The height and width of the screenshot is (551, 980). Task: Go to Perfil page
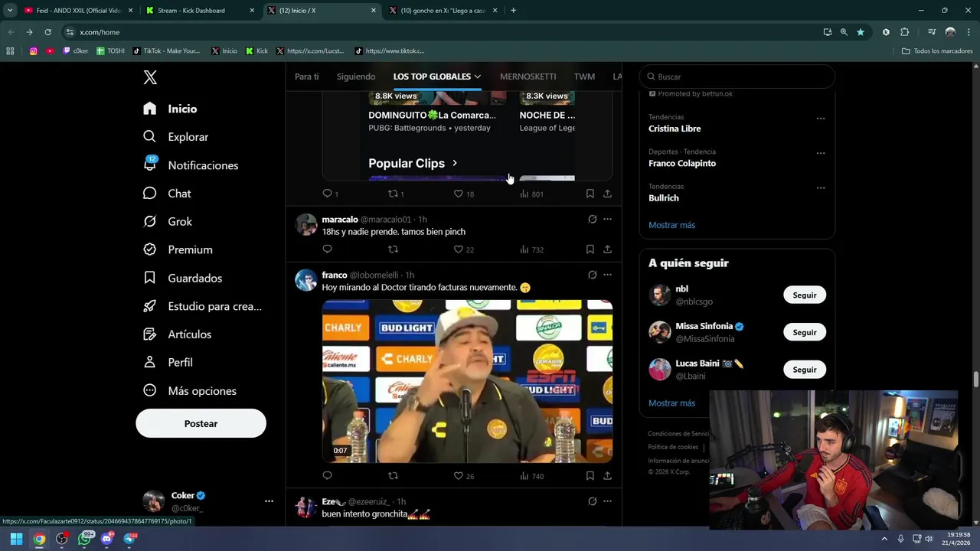click(x=168, y=362)
